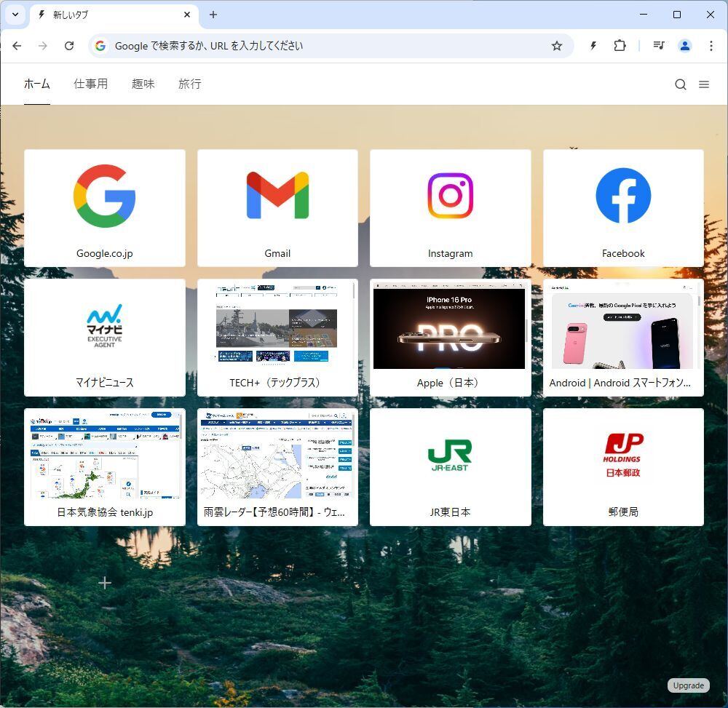Open the speed dial search magnifier
This screenshot has height=708, width=728.
[x=681, y=84]
